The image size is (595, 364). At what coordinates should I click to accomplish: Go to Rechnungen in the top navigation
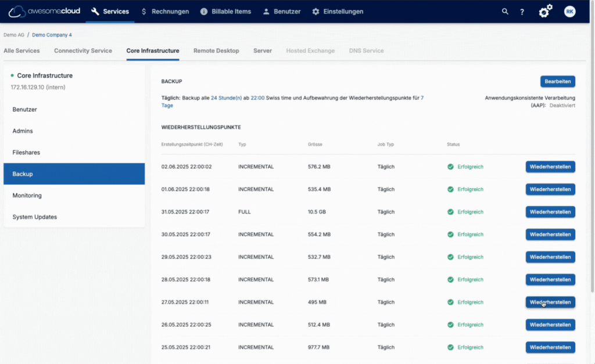pos(164,12)
